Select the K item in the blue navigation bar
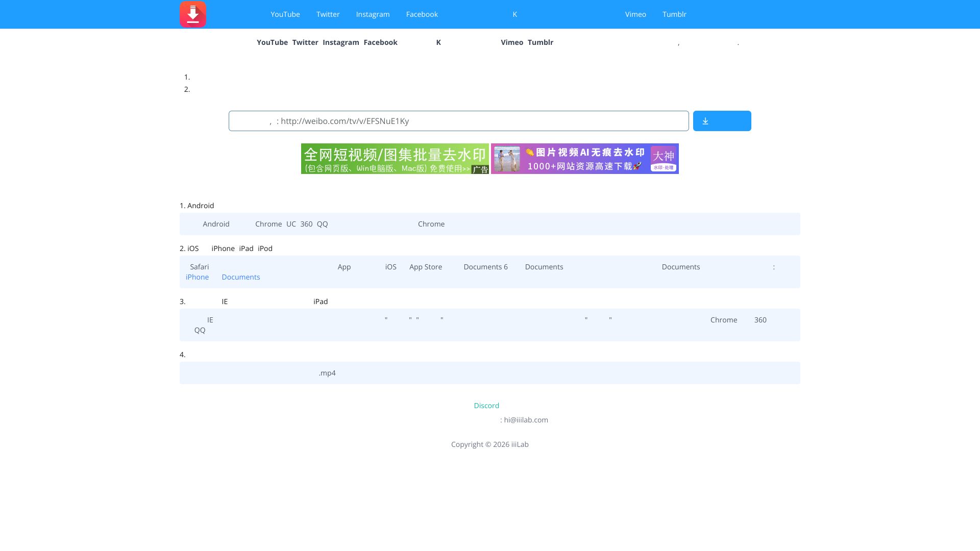The height and width of the screenshot is (551, 980). pyautogui.click(x=515, y=14)
